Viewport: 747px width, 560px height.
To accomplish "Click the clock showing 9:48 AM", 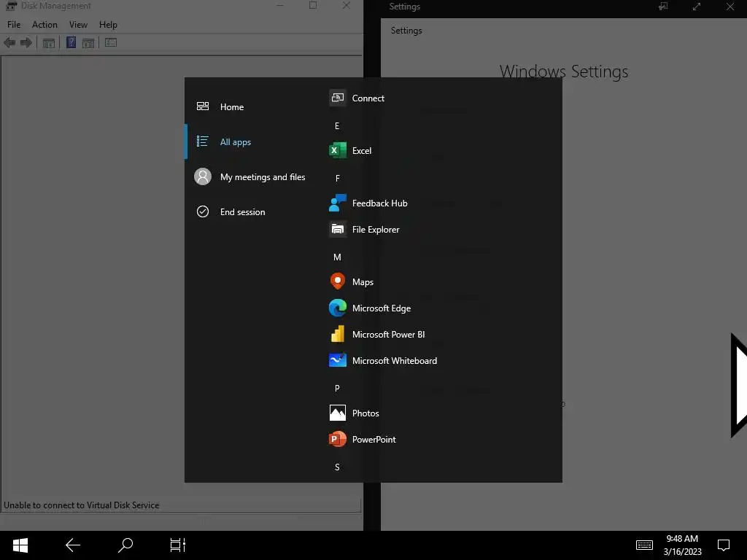I will coord(682,539).
